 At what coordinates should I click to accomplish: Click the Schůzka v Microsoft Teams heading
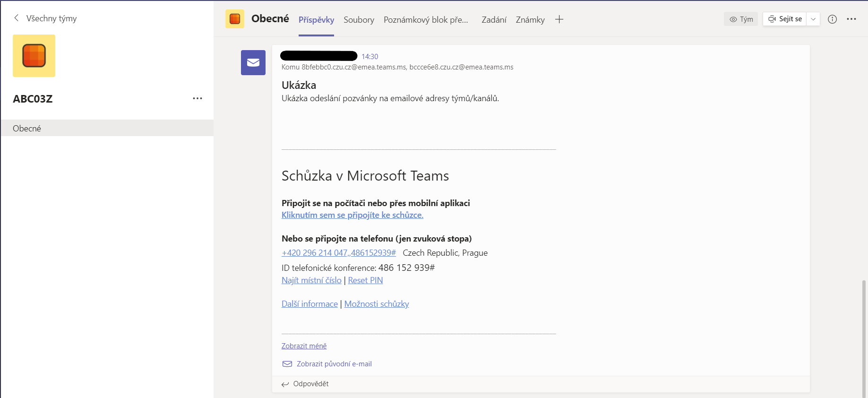pyautogui.click(x=365, y=176)
